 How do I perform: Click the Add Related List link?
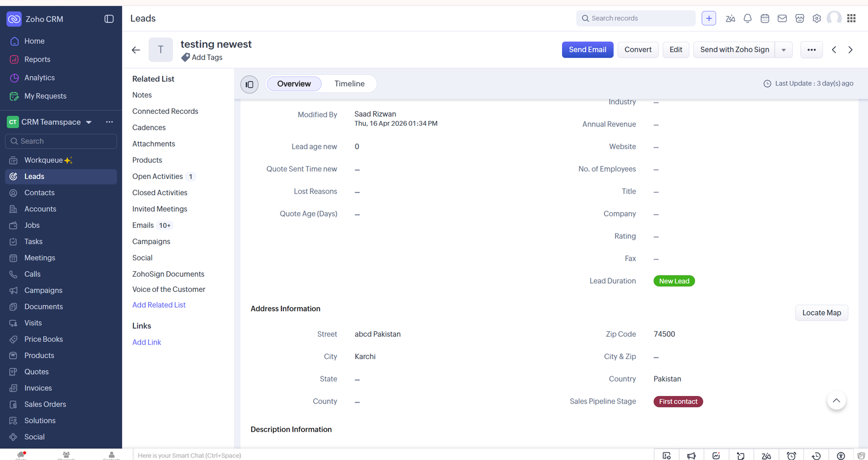point(159,305)
